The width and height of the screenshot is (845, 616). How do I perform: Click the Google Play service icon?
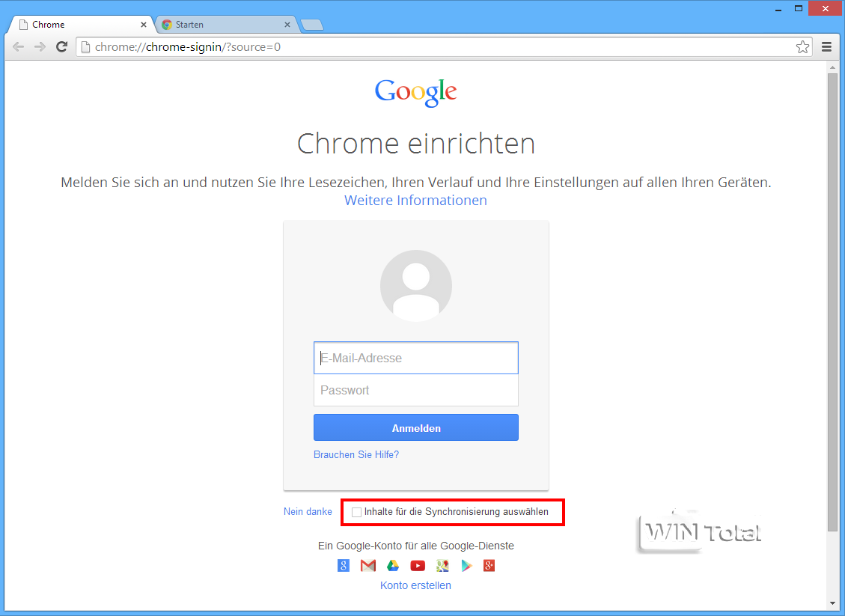467,565
